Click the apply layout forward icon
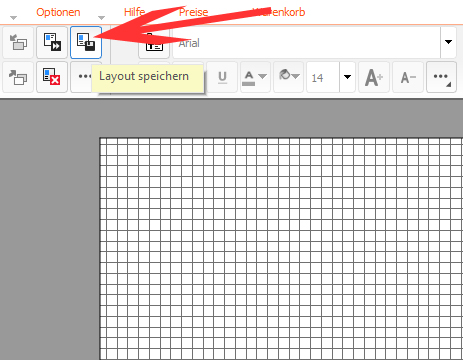Screen dimensions: 463x360 [52, 43]
